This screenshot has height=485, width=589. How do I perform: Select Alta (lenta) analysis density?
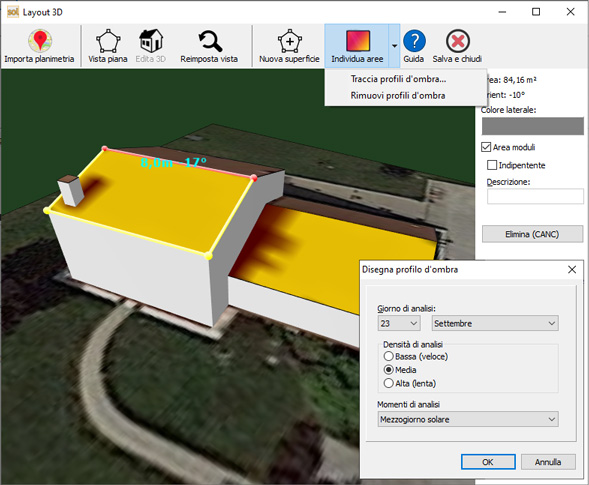(x=388, y=383)
